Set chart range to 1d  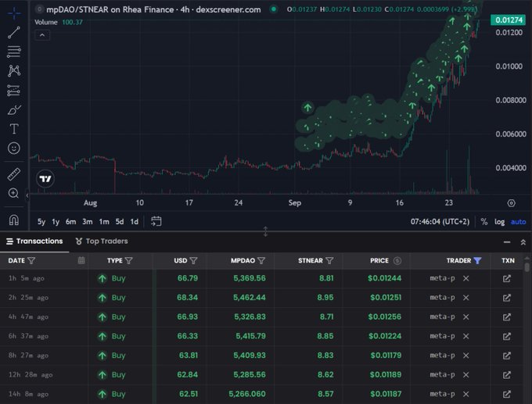135,222
